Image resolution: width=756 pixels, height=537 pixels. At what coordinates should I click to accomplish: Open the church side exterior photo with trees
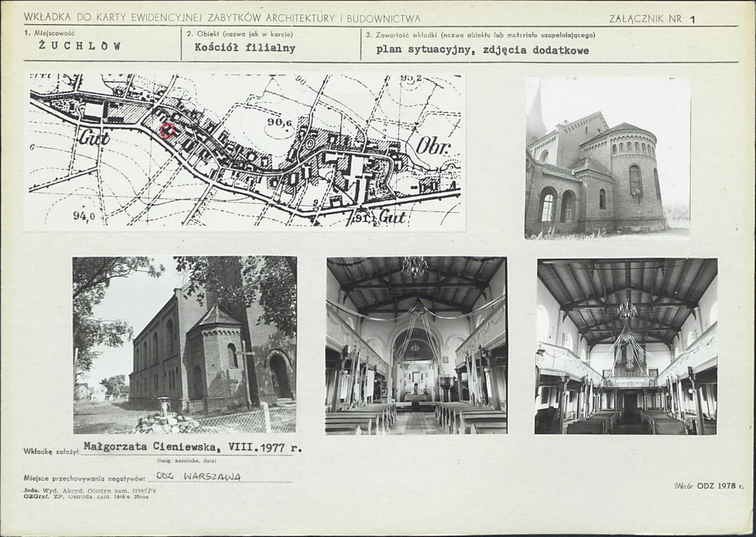[x=185, y=345]
